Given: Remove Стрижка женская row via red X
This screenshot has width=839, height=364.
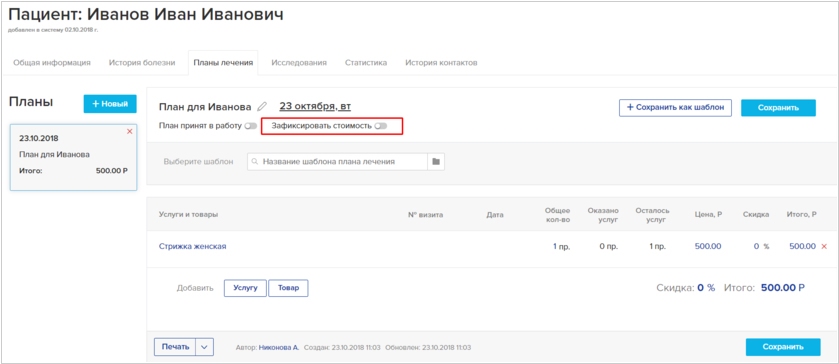Looking at the screenshot, I should 824,246.
